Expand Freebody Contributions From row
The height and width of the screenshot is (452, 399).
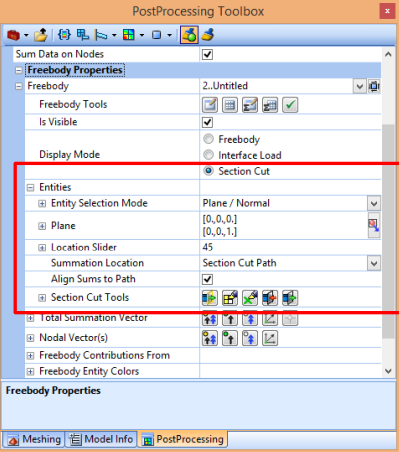pos(30,356)
